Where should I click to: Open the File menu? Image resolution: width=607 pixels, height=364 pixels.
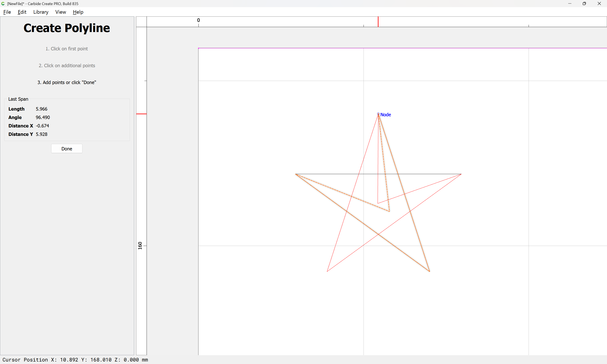[7, 12]
